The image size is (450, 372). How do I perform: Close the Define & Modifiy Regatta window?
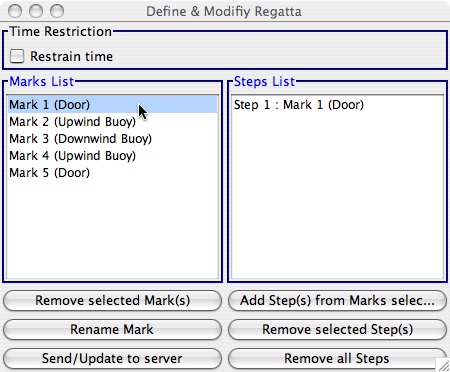pyautogui.click(x=15, y=11)
